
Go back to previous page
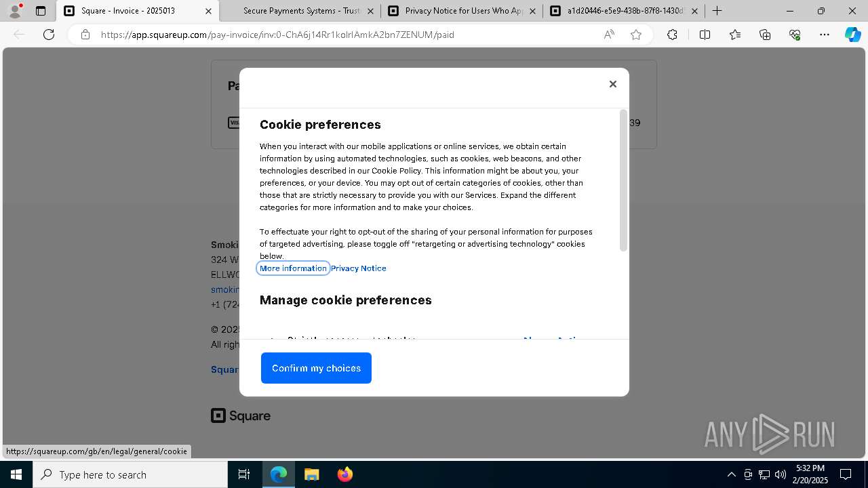coord(19,35)
